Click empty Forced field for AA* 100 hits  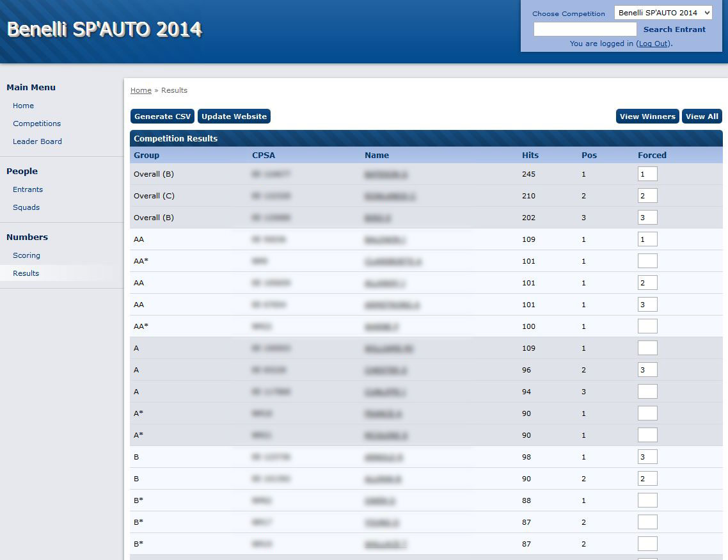click(x=647, y=326)
